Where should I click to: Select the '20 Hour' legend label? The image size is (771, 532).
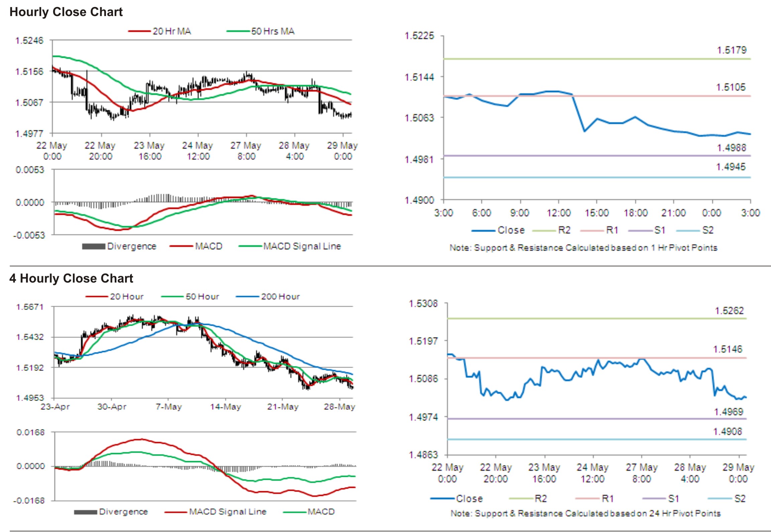127,297
